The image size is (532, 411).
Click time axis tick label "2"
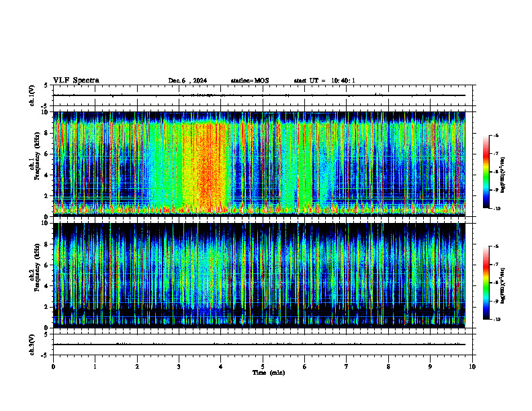click(137, 367)
